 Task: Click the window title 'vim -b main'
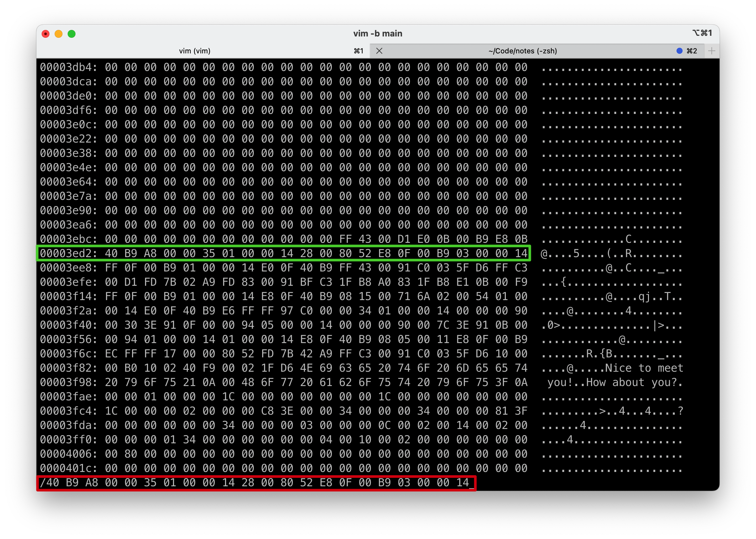(377, 34)
